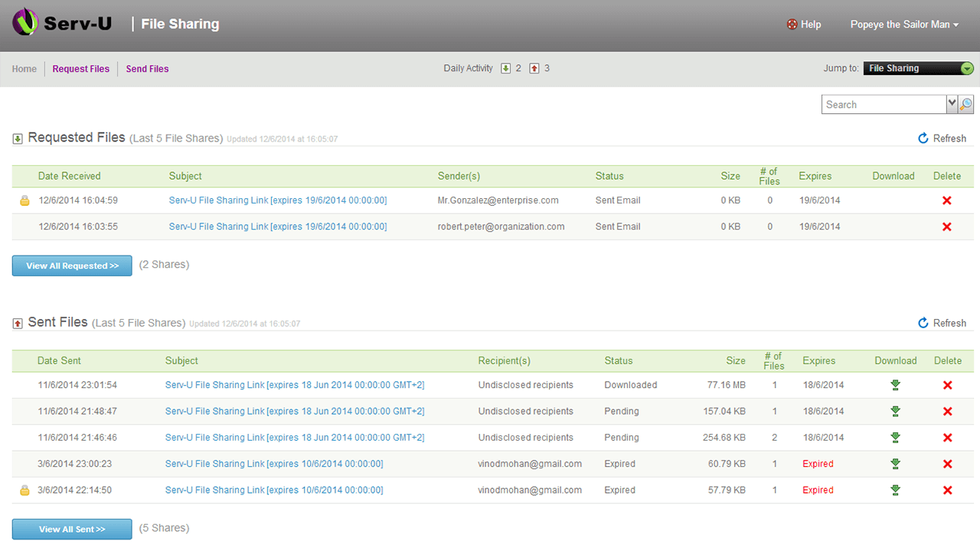This screenshot has width=980, height=554.
Task: Download the 57.79 KB expired share
Action: (x=895, y=490)
